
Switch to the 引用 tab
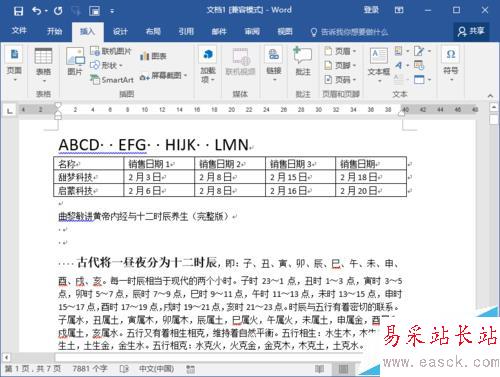[x=186, y=32]
